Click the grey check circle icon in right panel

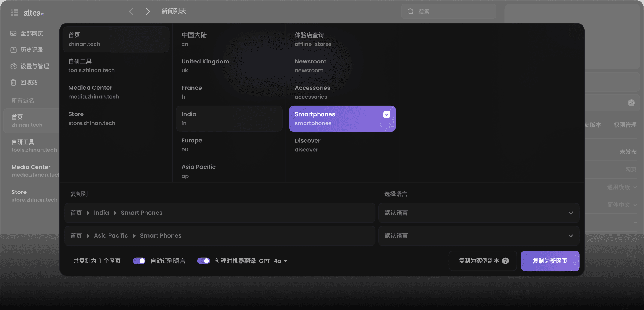631,103
